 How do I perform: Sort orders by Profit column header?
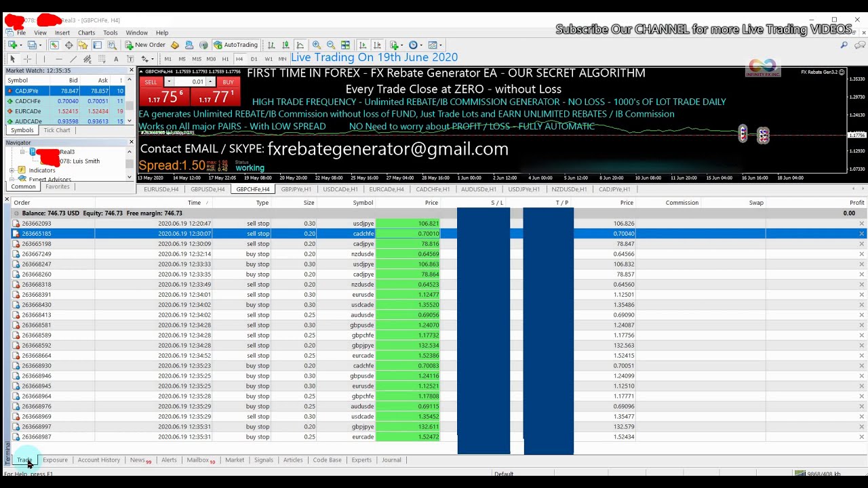pos(856,203)
